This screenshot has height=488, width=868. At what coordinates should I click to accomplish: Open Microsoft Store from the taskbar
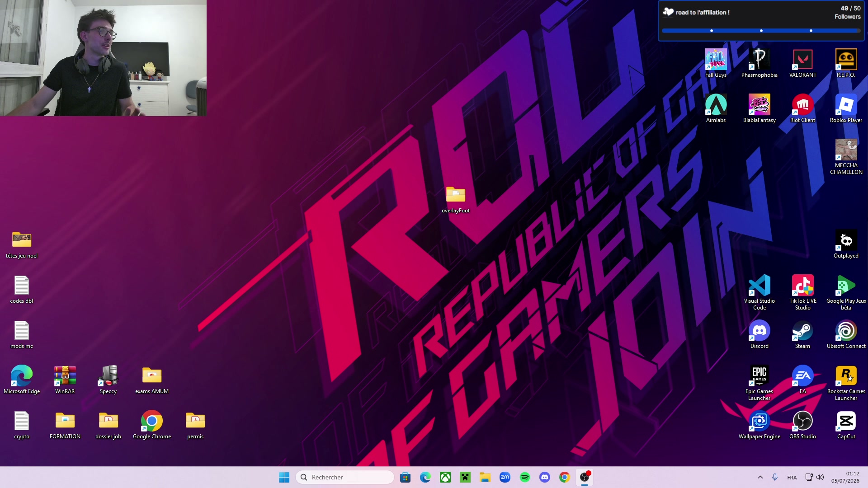point(406,477)
